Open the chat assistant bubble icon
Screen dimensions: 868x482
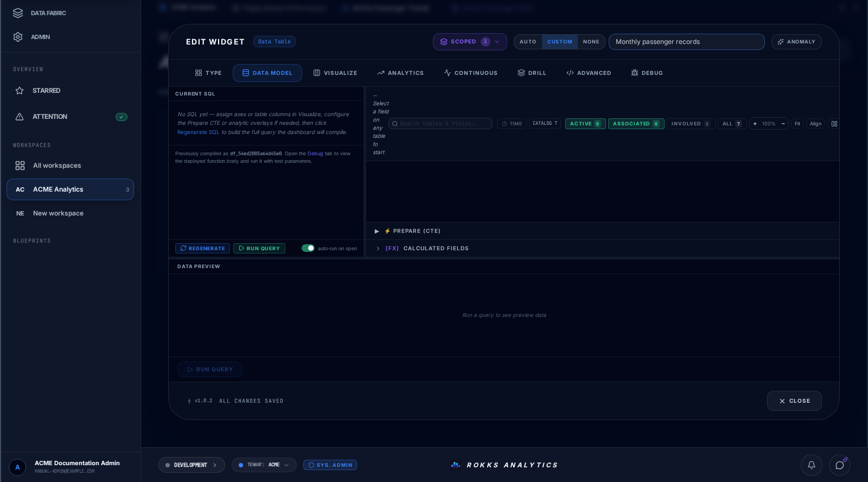point(840,465)
